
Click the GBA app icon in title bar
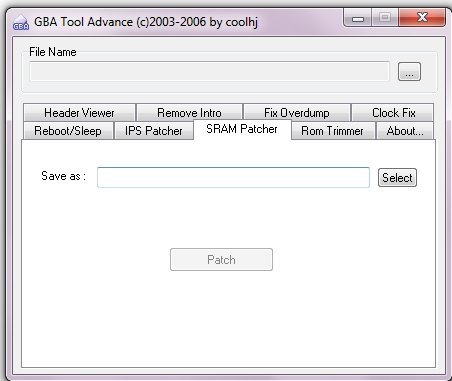[21, 23]
